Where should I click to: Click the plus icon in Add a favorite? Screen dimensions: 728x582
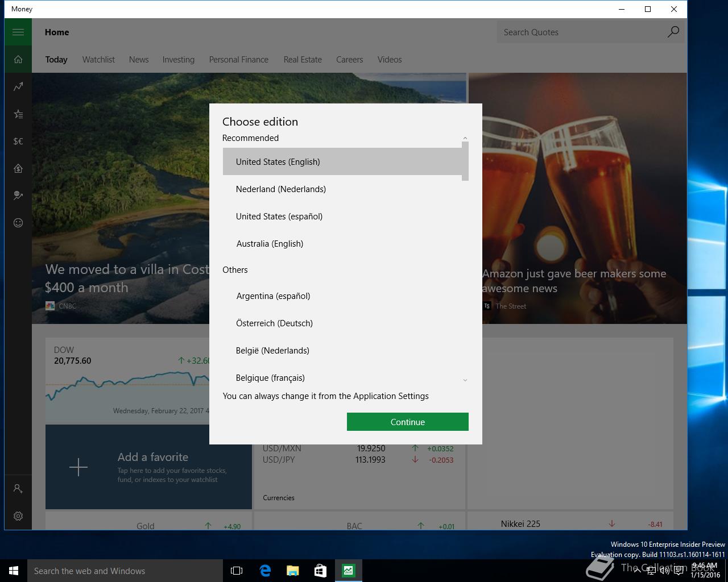coord(78,467)
